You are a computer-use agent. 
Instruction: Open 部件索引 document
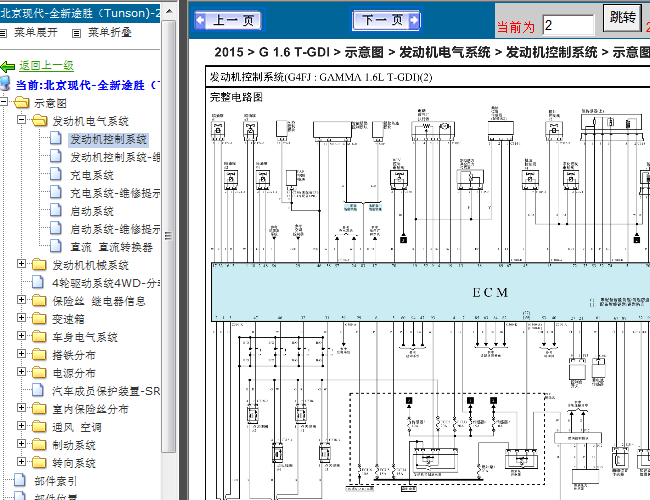point(56,481)
